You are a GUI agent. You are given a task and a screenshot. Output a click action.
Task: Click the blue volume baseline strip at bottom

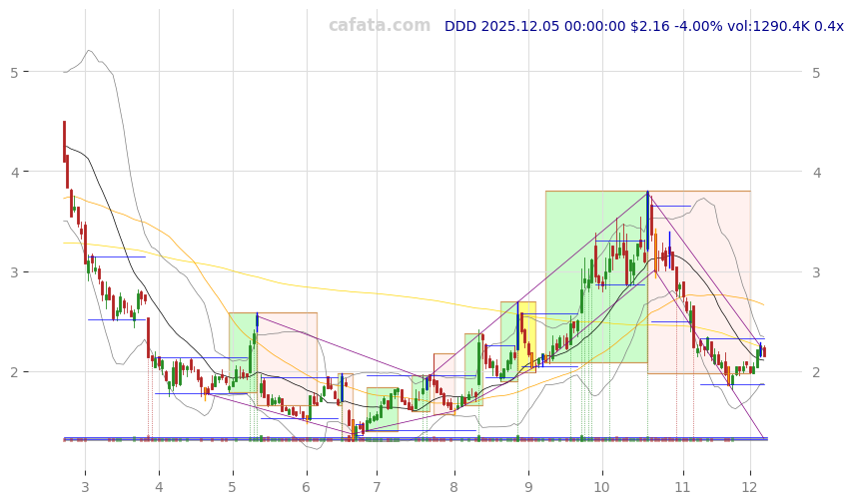tap(415, 438)
